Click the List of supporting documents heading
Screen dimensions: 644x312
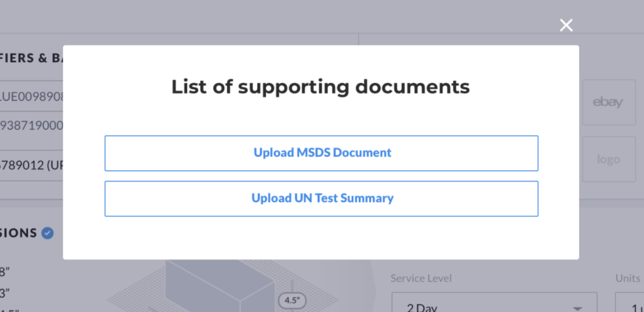click(321, 87)
